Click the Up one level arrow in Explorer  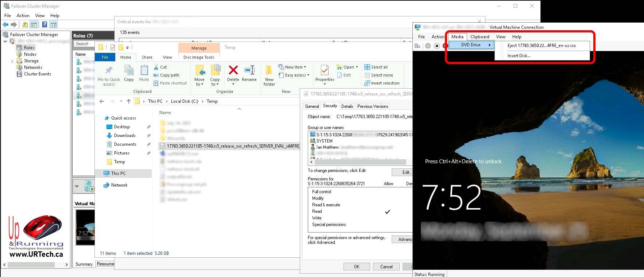(x=129, y=101)
